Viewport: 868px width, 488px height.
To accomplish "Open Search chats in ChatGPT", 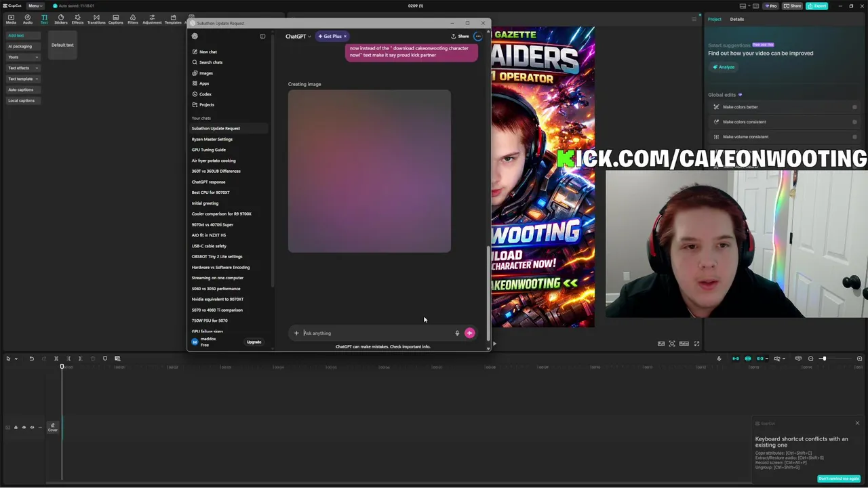I will coord(208,62).
